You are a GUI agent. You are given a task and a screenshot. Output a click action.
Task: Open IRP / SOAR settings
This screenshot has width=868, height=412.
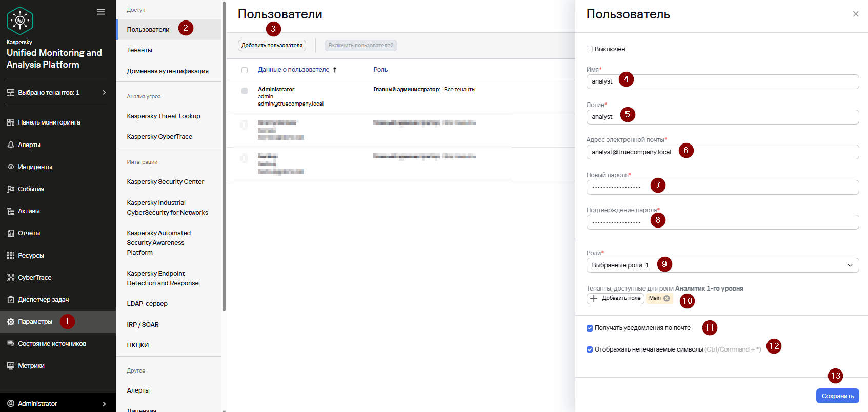(x=143, y=325)
